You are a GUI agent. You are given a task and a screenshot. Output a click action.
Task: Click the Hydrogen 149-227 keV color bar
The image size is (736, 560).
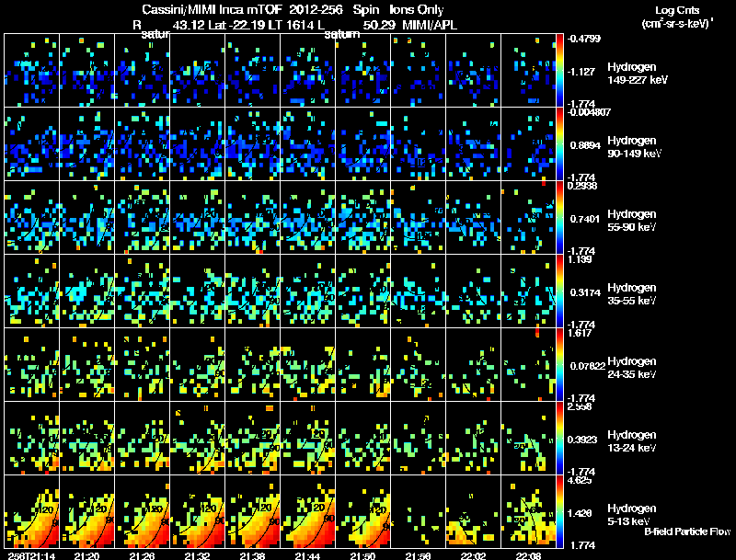(x=559, y=71)
